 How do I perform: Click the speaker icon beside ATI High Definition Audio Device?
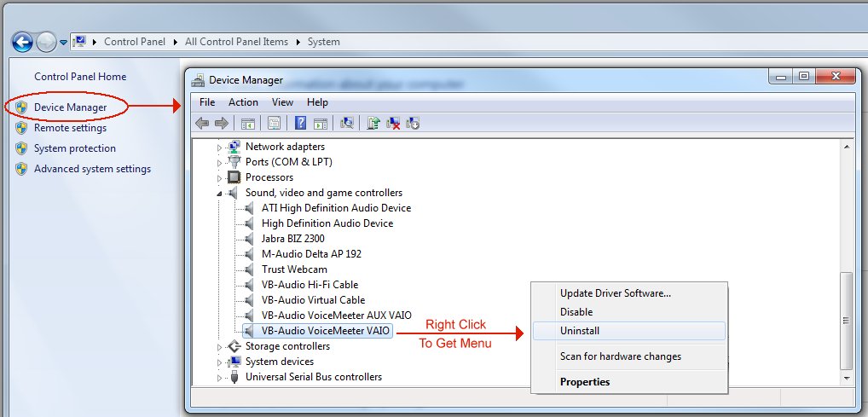tap(250, 208)
